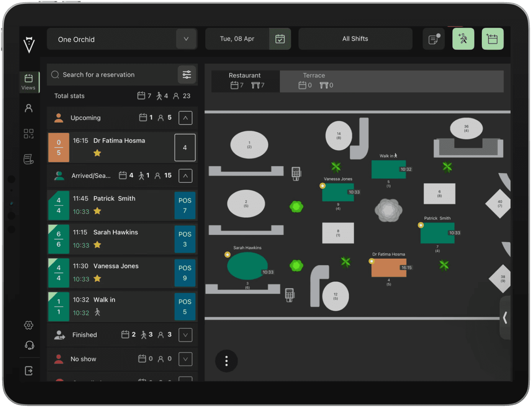Select round table 12 on floor plan
This screenshot has width=532, height=408.
(x=336, y=296)
